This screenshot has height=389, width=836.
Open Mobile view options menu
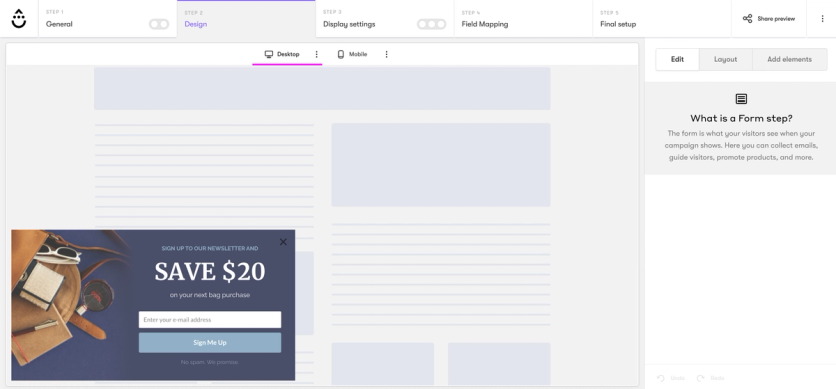click(387, 54)
